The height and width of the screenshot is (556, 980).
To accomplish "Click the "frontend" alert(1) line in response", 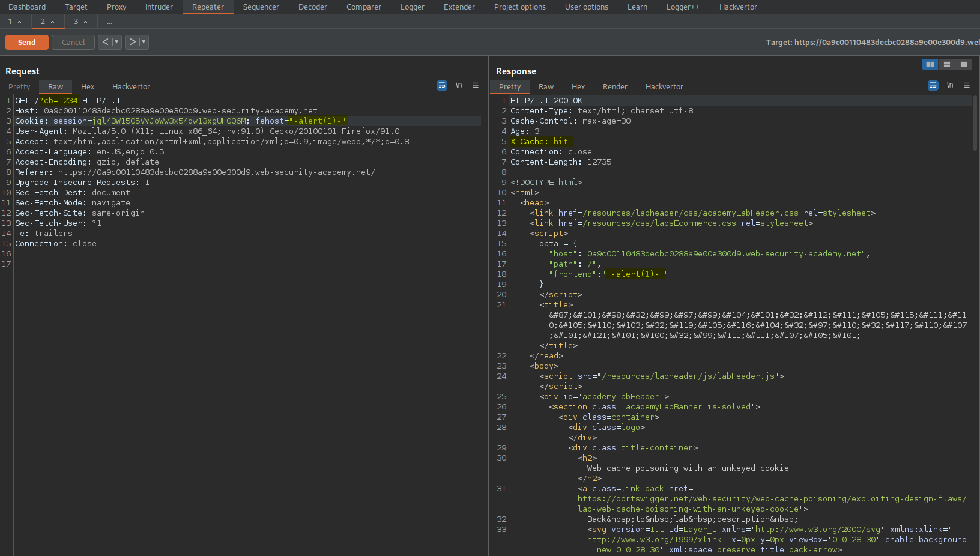I will pyautogui.click(x=608, y=274).
